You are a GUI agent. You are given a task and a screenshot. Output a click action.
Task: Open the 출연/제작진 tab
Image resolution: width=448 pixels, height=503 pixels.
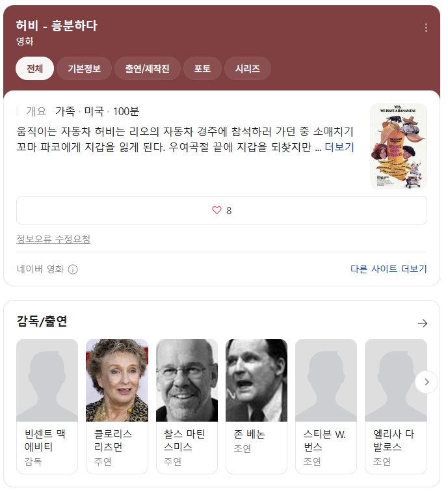coord(148,68)
